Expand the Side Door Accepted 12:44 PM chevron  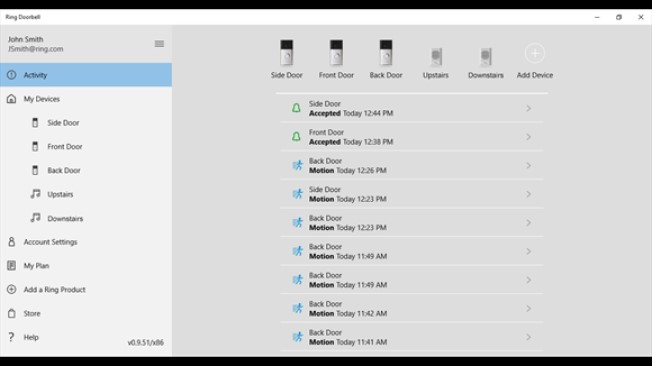(529, 108)
